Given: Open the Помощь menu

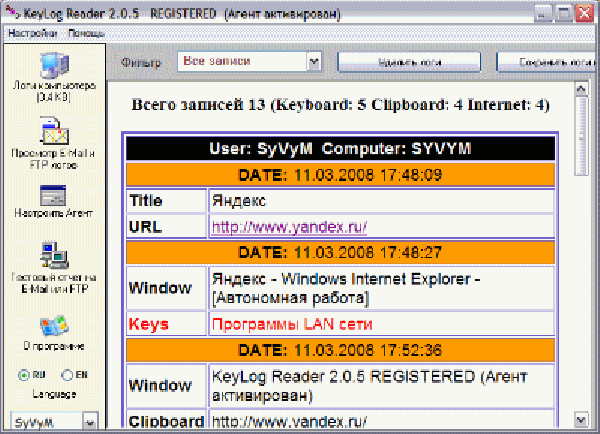Looking at the screenshot, I should [86, 33].
